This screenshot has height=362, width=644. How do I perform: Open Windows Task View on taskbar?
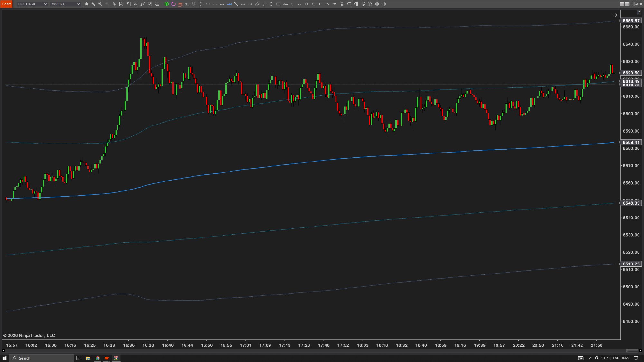(78, 358)
